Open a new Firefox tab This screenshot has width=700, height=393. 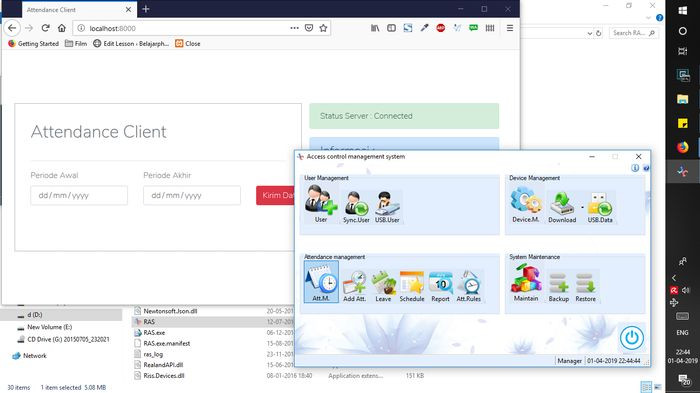(146, 9)
